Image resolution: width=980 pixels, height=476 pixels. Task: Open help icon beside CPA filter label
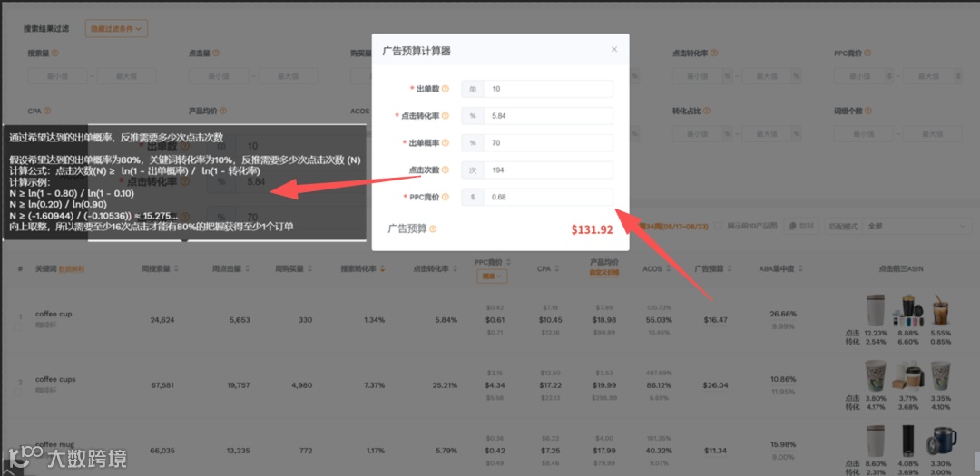click(47, 111)
